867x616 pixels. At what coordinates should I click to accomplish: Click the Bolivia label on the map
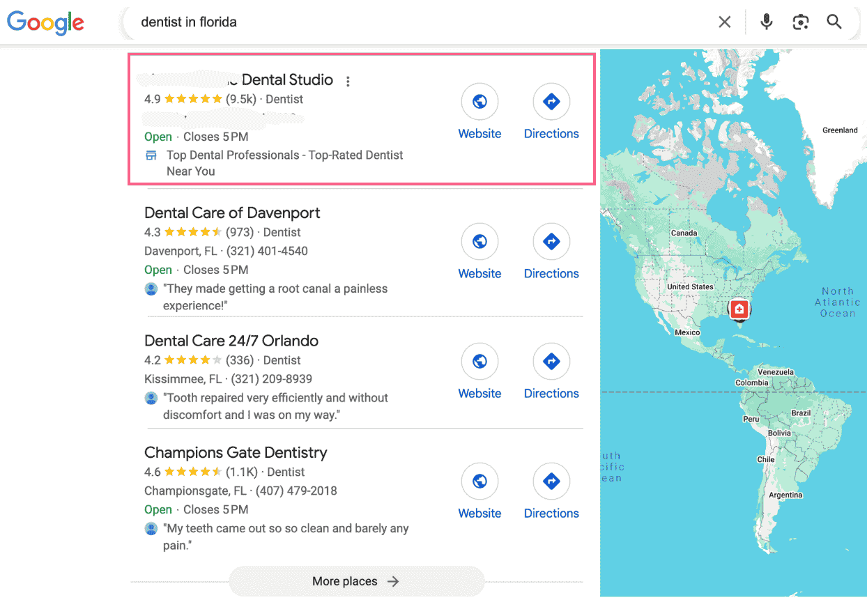point(779,433)
